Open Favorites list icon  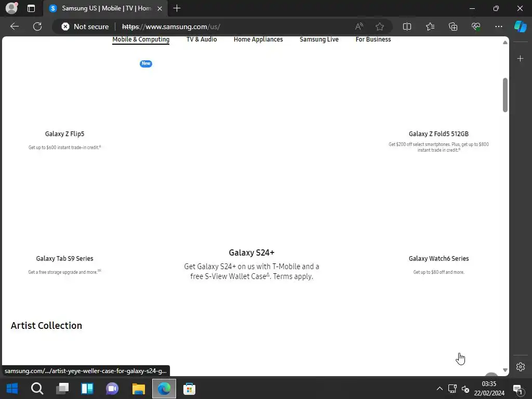pos(430,26)
